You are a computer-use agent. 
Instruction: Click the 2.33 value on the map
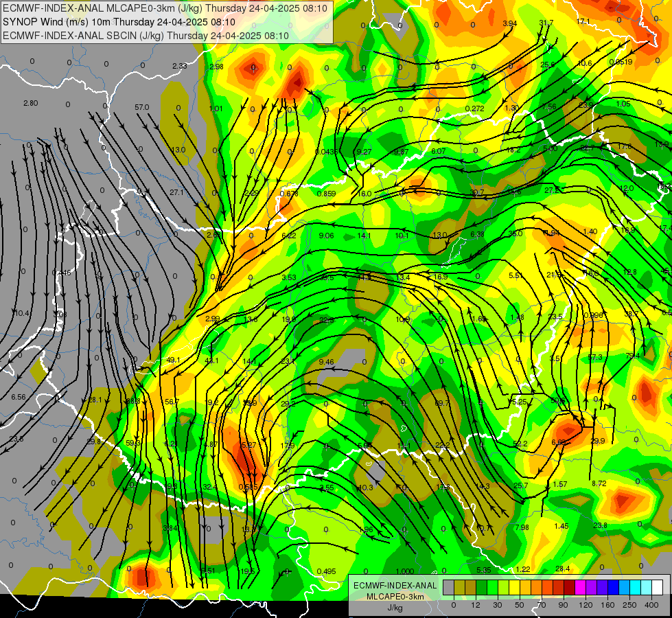[180, 66]
